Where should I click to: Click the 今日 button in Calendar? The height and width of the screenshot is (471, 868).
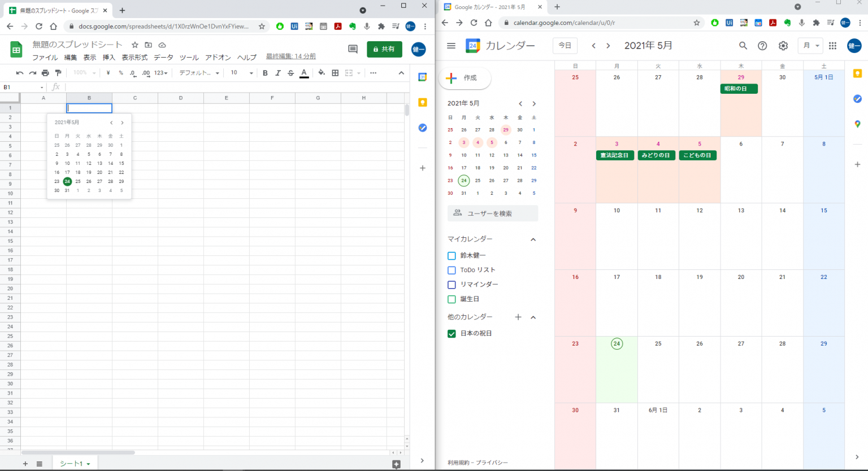565,46
